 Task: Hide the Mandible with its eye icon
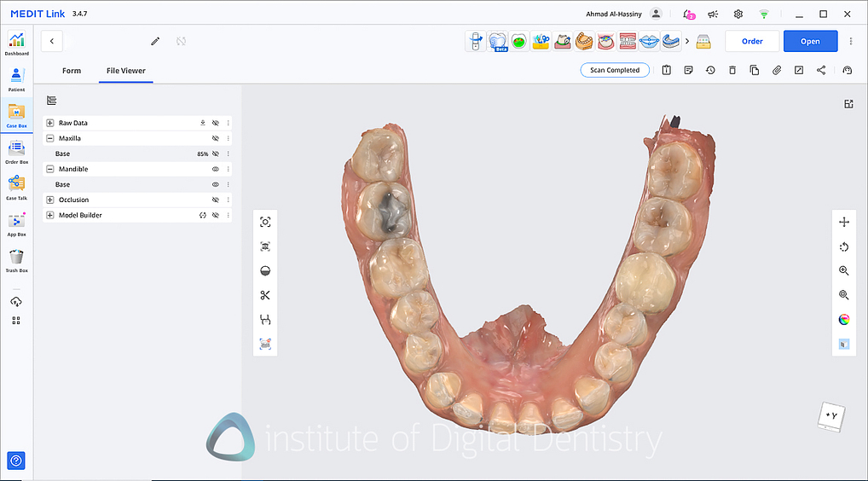pos(216,169)
